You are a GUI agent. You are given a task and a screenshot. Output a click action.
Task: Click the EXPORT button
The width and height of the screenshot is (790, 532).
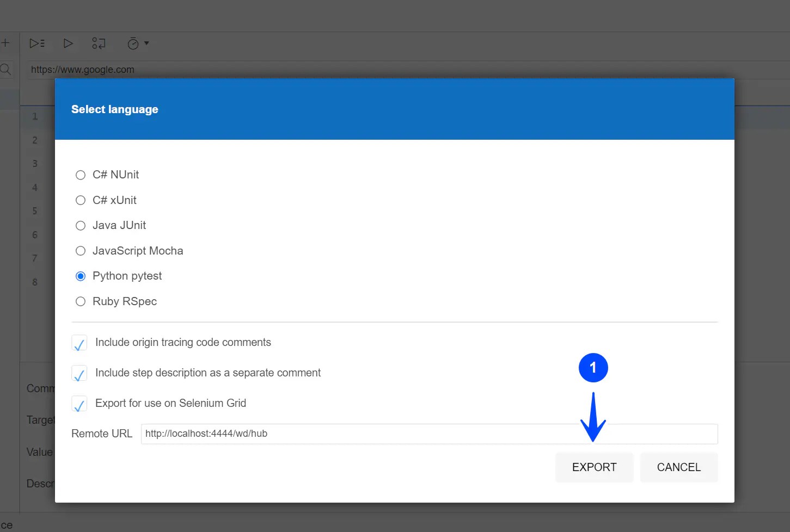coord(594,467)
